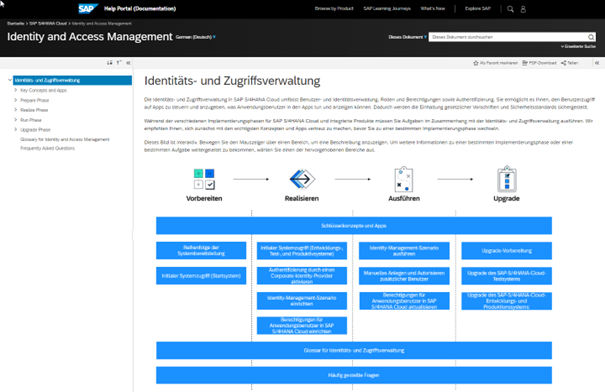Click Teilen label
Screen dimensions: 605x392
click(x=573, y=63)
